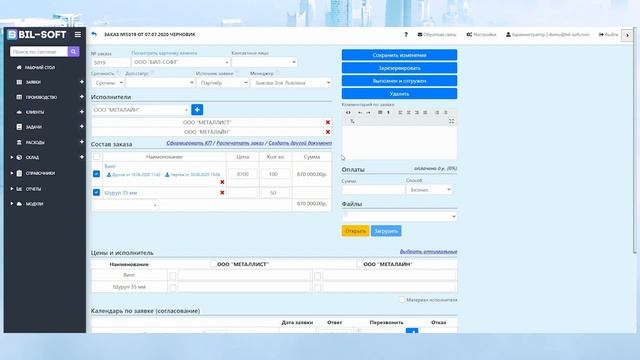The width and height of the screenshot is (640, 360).
Task: Toggle the sidebar hamburger menu
Action: [x=78, y=35]
